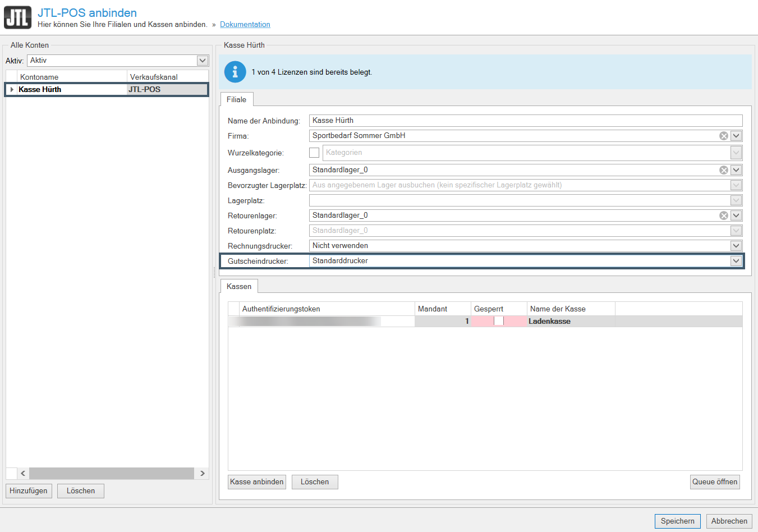Viewport: 758px width, 532px height.
Task: Click right arrow of horizontal scrollbar
Action: 203,474
